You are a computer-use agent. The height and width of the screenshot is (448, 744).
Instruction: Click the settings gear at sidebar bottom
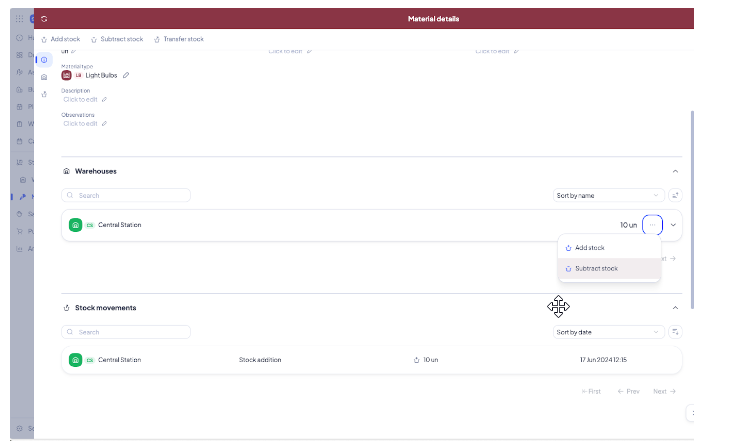click(19, 429)
